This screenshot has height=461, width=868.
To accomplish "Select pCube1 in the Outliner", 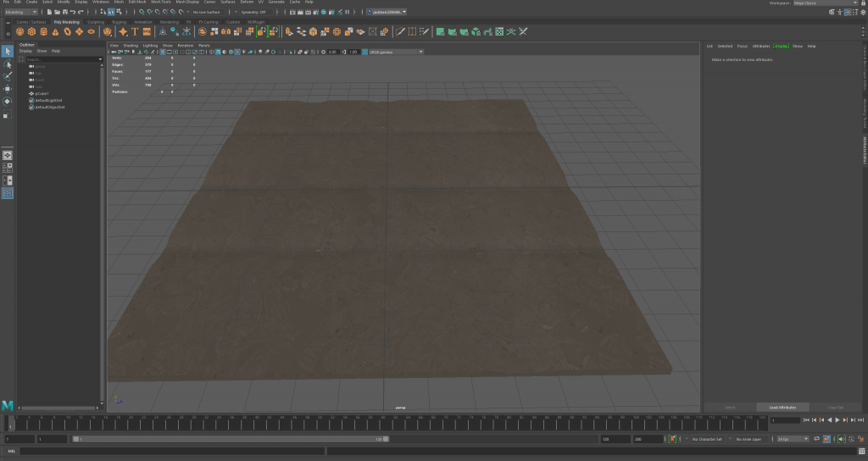I will pyautogui.click(x=42, y=93).
